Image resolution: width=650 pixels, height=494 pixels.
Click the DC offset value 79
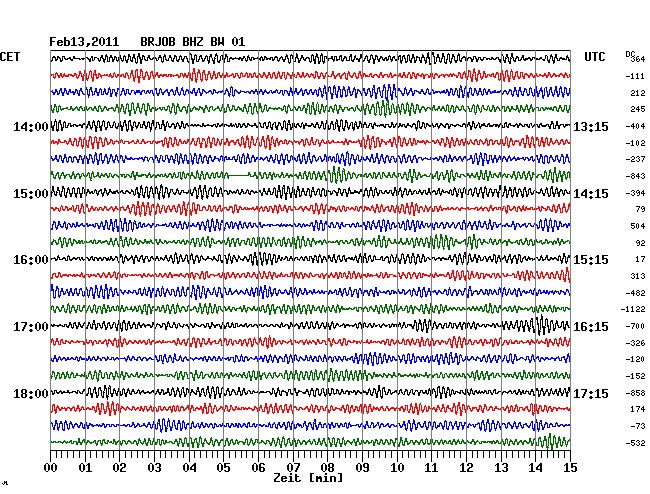point(640,209)
